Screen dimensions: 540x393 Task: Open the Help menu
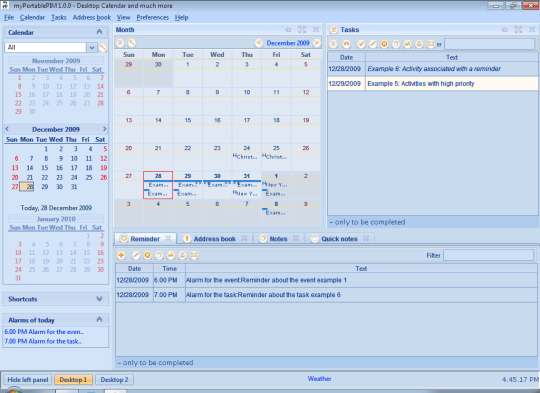[x=181, y=17]
